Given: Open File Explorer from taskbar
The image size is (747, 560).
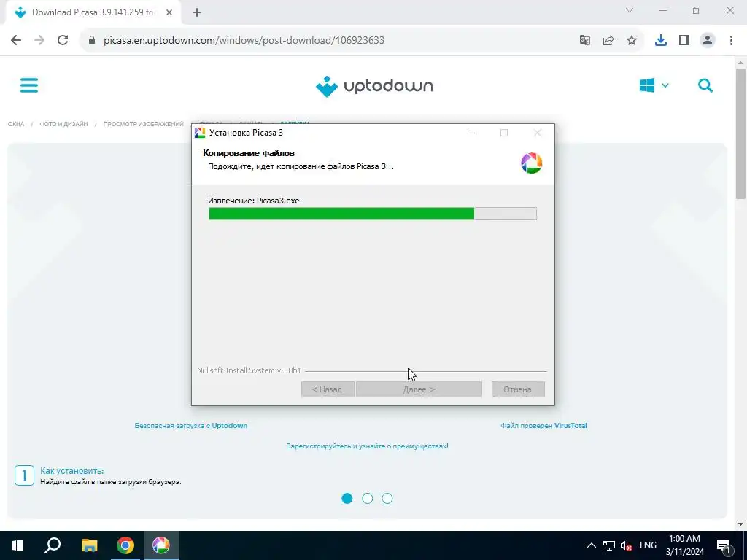Looking at the screenshot, I should [89, 545].
